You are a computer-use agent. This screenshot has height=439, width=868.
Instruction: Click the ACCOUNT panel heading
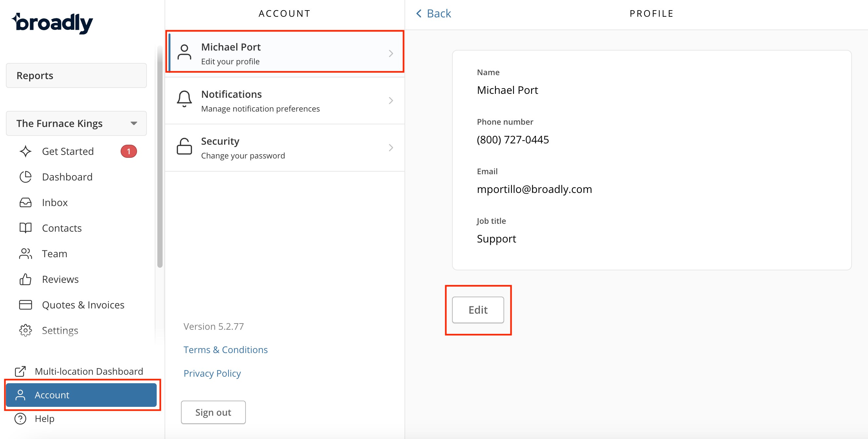pos(285,13)
